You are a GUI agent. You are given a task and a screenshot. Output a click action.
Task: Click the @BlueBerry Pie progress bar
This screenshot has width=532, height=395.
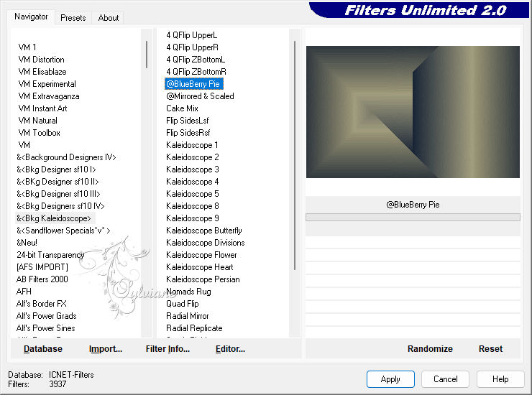click(413, 217)
